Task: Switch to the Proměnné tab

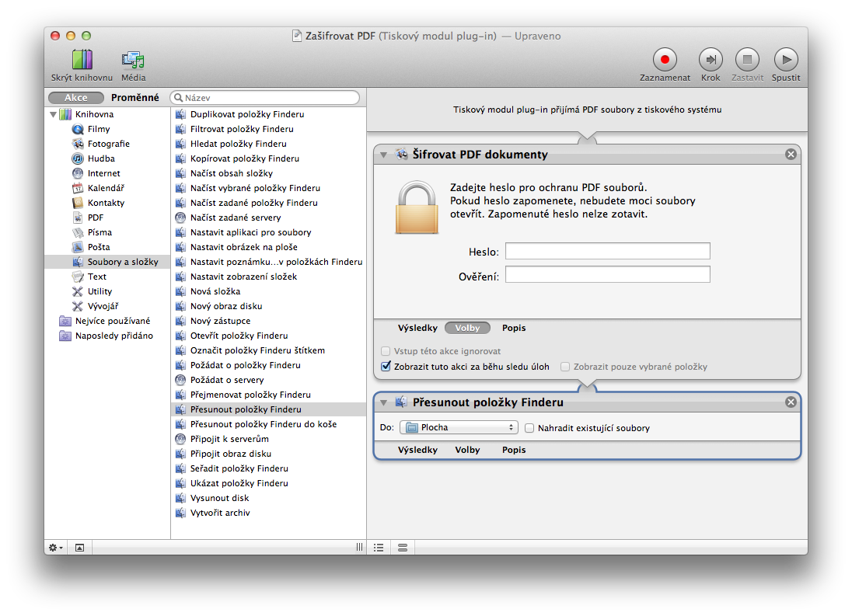Action: click(134, 98)
